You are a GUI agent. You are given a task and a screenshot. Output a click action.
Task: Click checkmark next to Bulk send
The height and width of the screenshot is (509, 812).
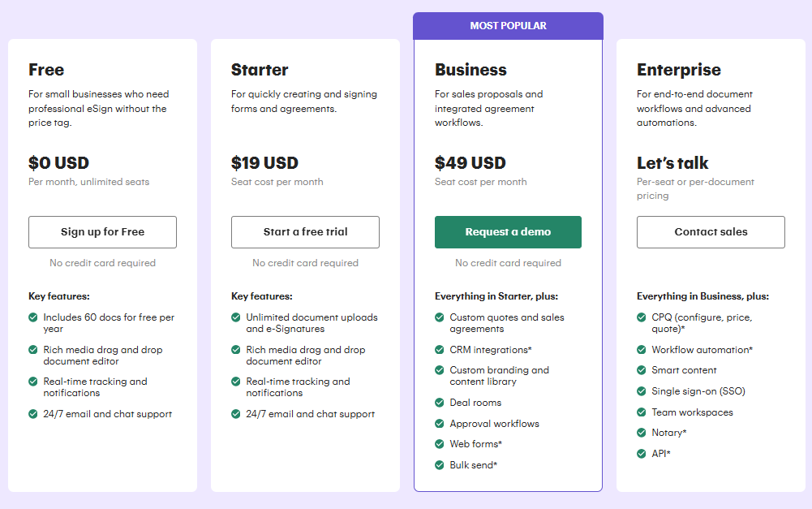440,465
